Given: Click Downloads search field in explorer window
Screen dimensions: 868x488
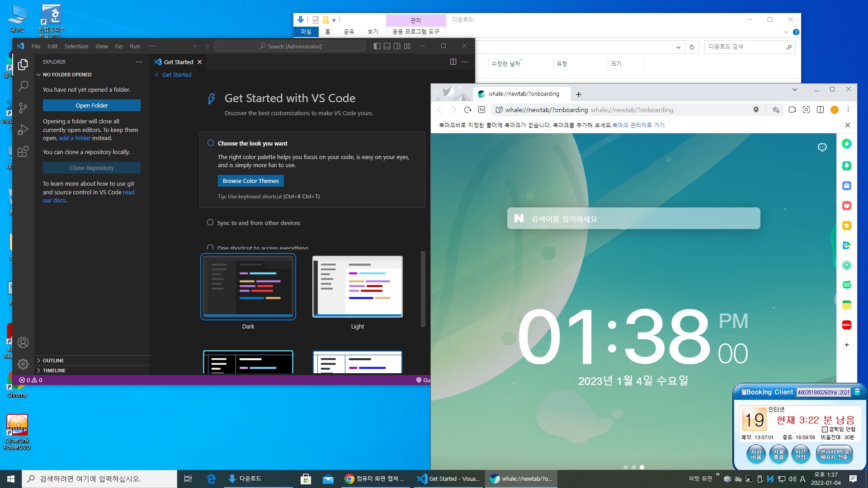Looking at the screenshot, I should click(x=750, y=47).
